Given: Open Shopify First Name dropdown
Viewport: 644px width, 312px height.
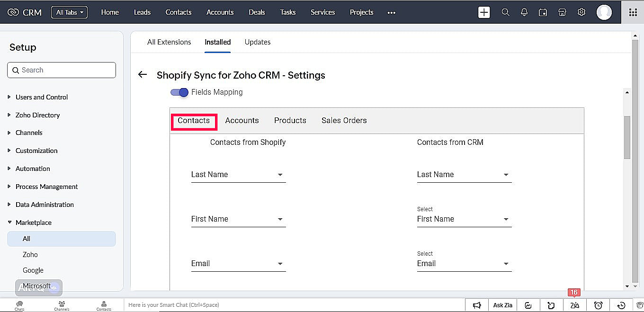Looking at the screenshot, I should (x=238, y=219).
